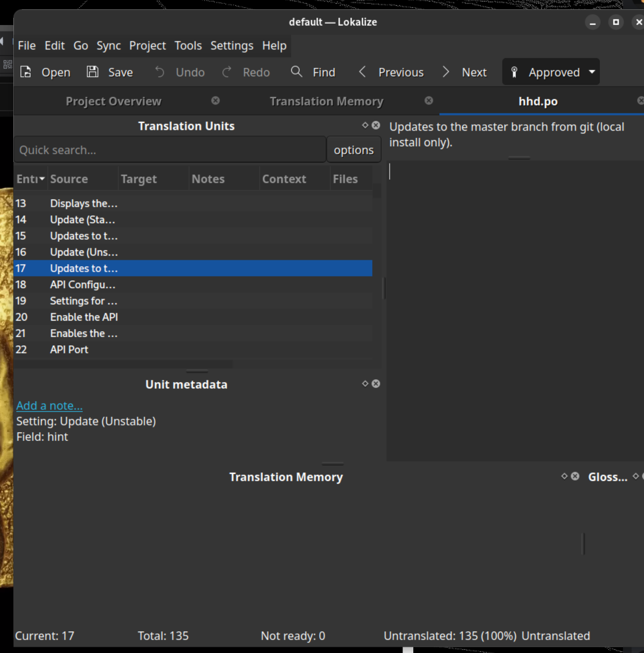Open the File menu
644x653 pixels.
(x=27, y=46)
